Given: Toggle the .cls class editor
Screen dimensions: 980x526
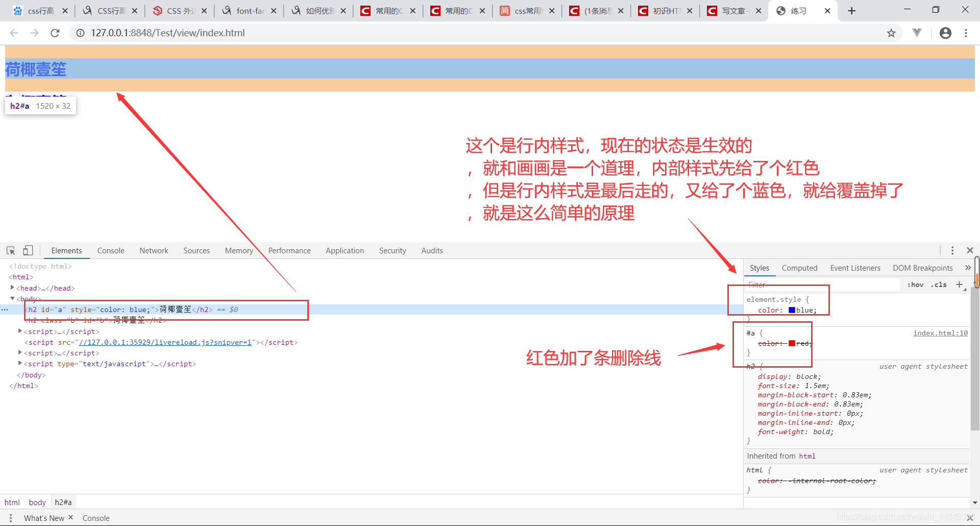Looking at the screenshot, I should (x=939, y=284).
